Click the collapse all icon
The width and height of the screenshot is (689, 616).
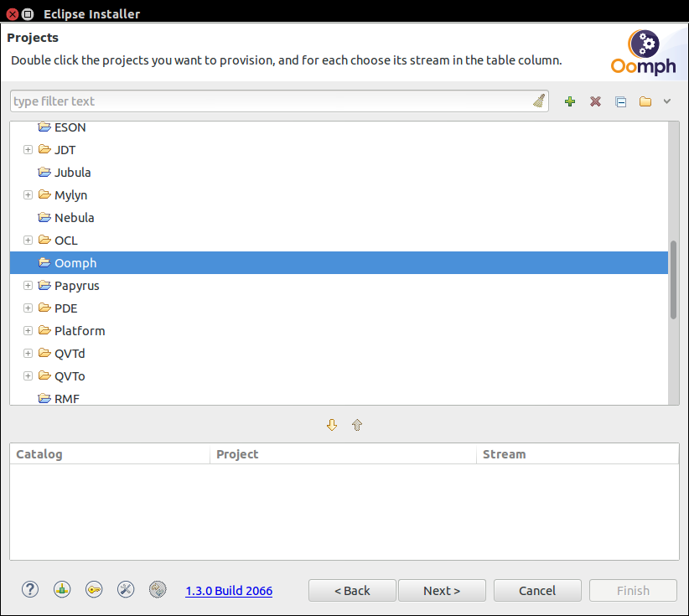click(620, 102)
